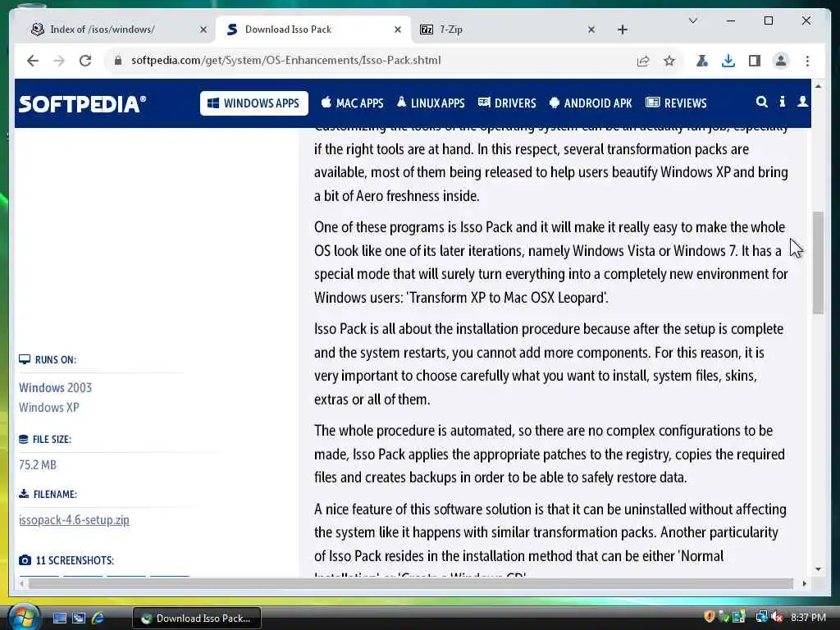Click the 8:37 PM taskbar clock
Viewport: 840px width, 630px height.
tap(808, 618)
